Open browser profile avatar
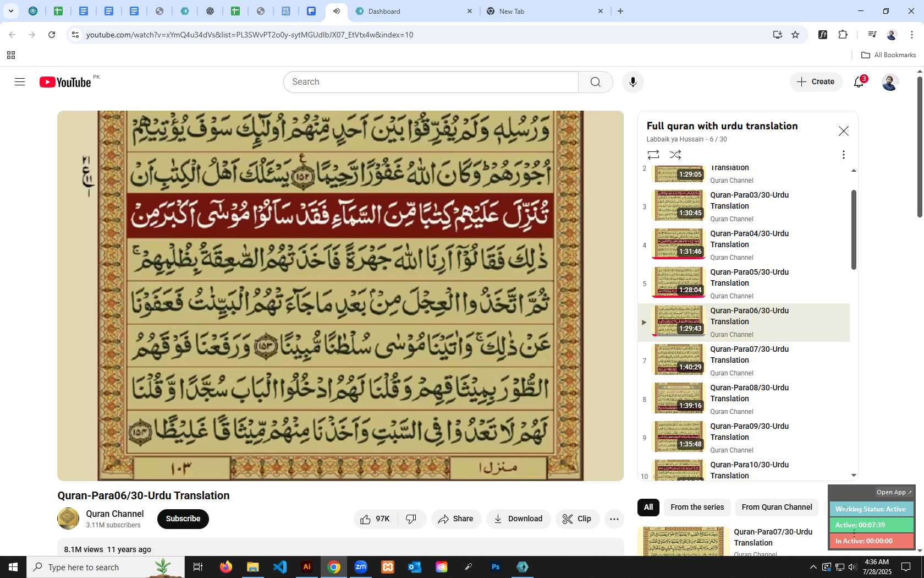924x578 pixels. (x=892, y=35)
